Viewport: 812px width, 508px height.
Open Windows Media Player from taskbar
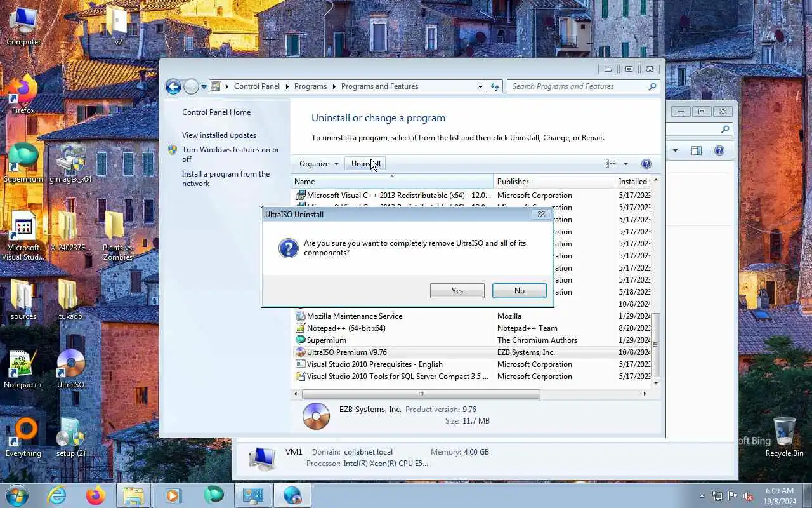pos(173,495)
